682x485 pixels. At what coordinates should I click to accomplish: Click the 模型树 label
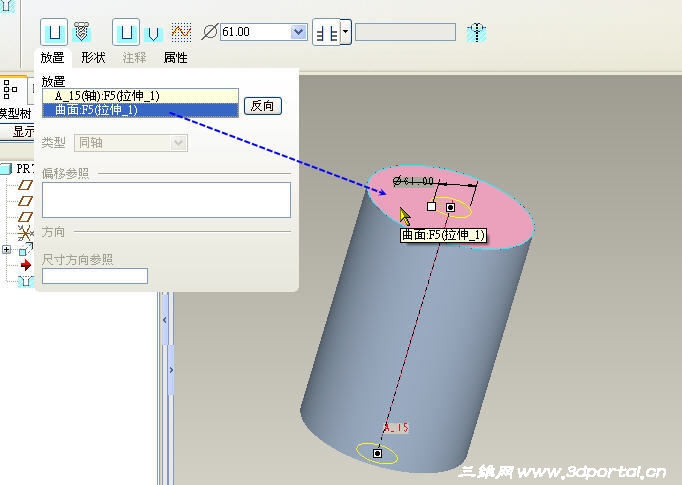(x=15, y=114)
